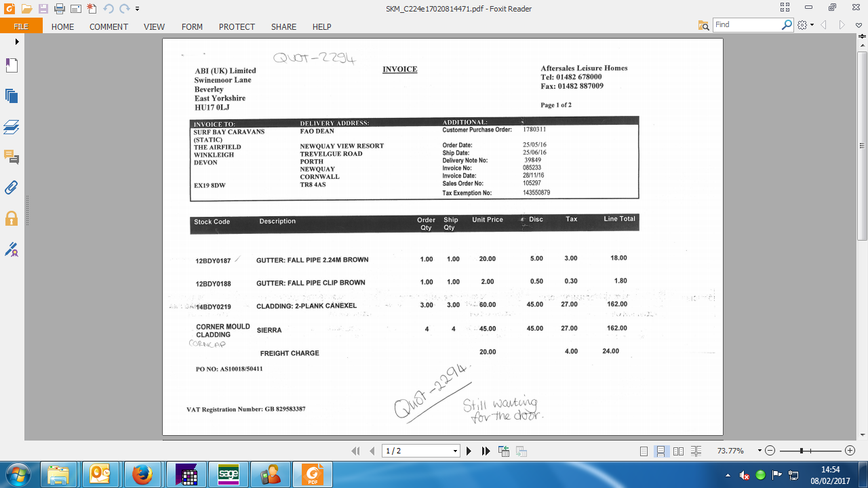Open the Digital Signatures panel
Image resolution: width=868 pixels, height=488 pixels.
point(12,249)
